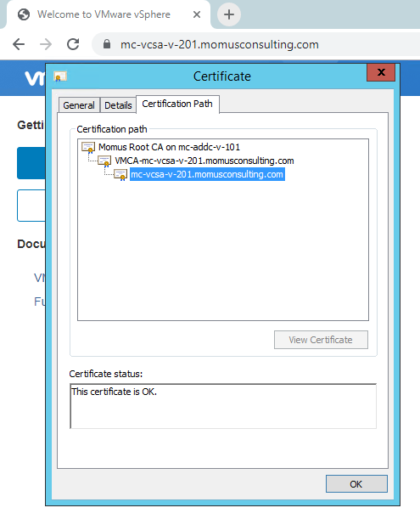Screen dimensions: 420x519
Task: Click the View Certificate button
Action: pos(321,340)
